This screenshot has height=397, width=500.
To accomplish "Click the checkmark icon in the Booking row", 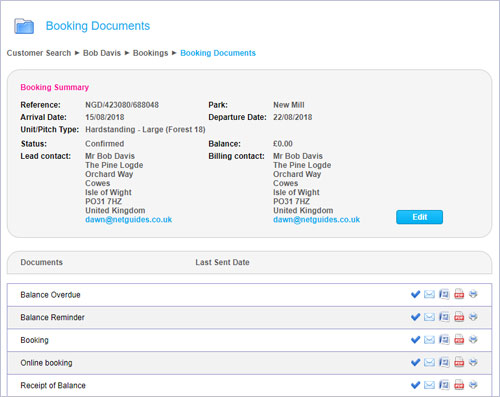I will (415, 340).
